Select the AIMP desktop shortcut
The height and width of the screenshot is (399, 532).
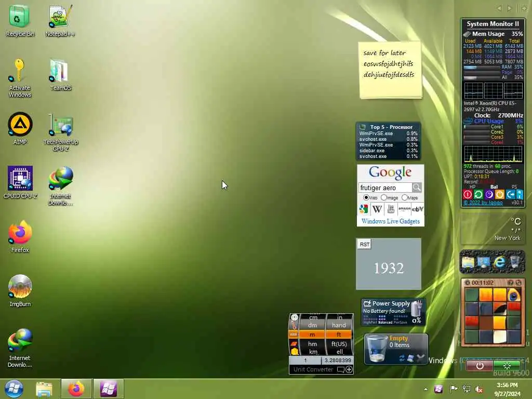tap(20, 128)
